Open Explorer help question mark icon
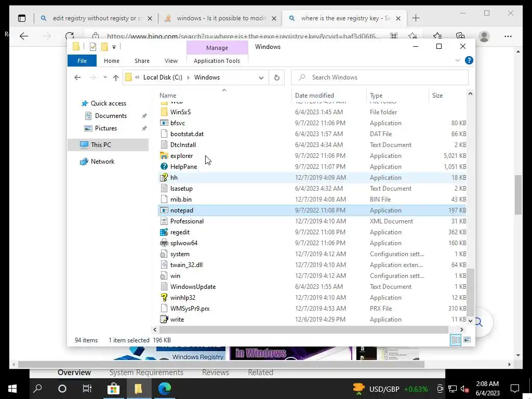This screenshot has width=532, height=399. point(469,60)
